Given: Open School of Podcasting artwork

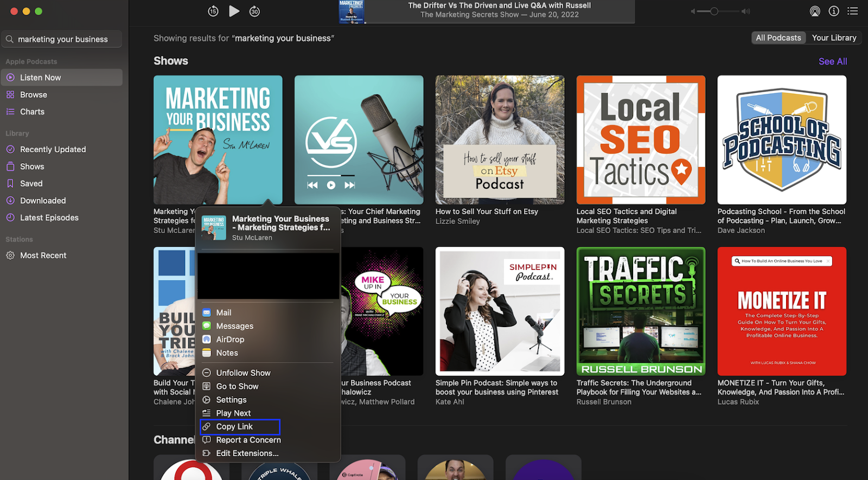Looking at the screenshot, I should [x=782, y=140].
